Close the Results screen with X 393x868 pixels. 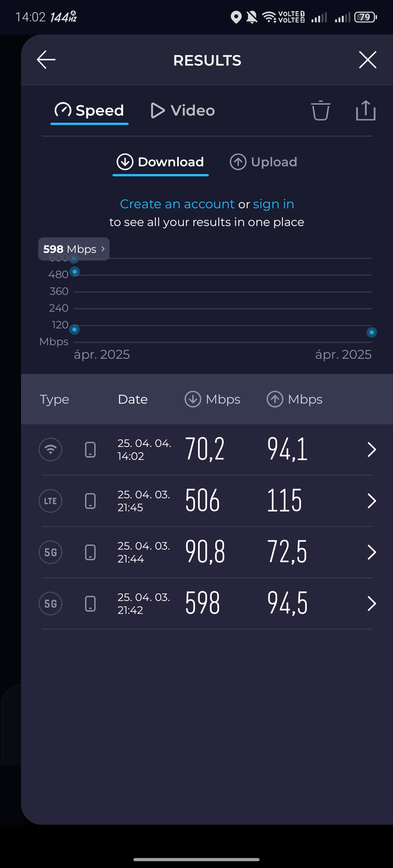367,60
